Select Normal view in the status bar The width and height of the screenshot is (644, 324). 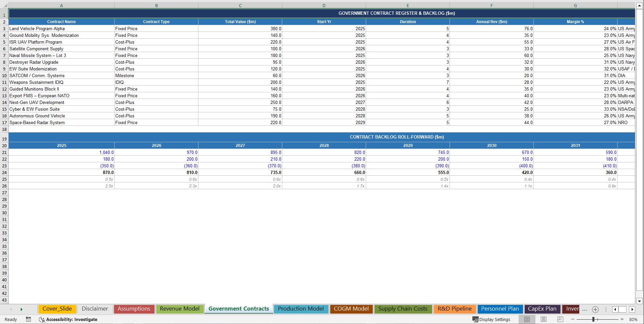pos(527,319)
